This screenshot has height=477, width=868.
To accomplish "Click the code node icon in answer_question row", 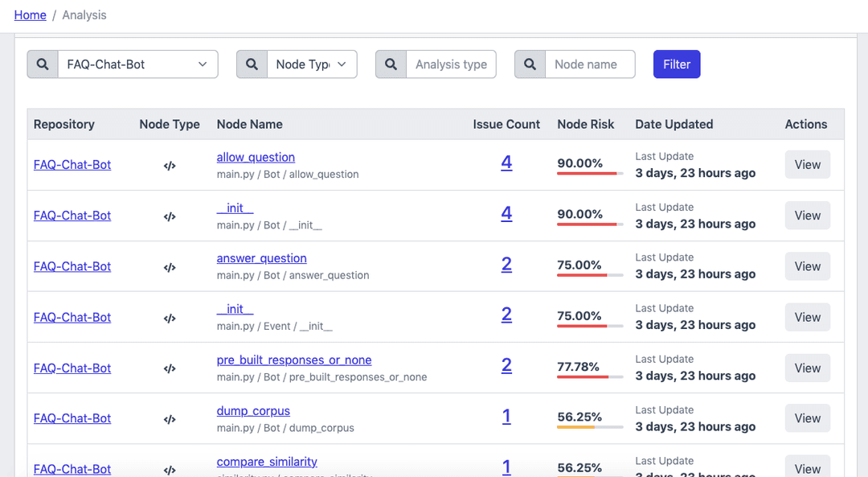I will pyautogui.click(x=170, y=267).
